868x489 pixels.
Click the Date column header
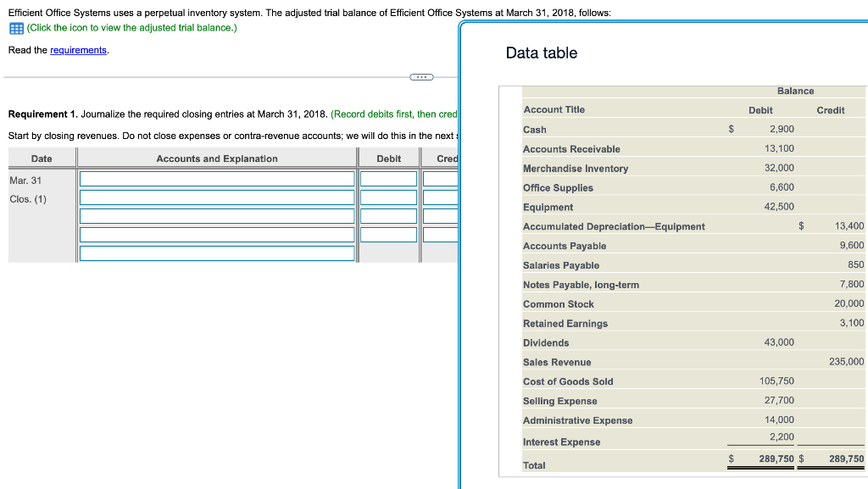pos(42,157)
